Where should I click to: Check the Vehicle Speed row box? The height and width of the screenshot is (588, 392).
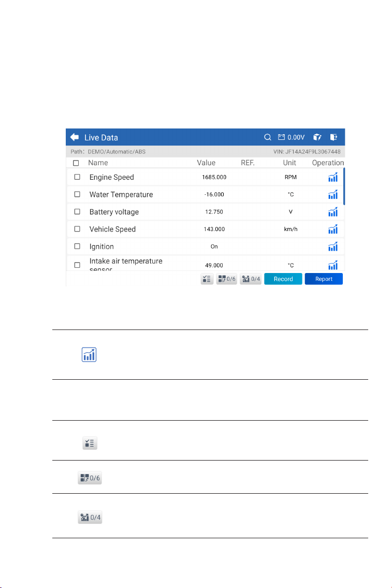point(77,229)
